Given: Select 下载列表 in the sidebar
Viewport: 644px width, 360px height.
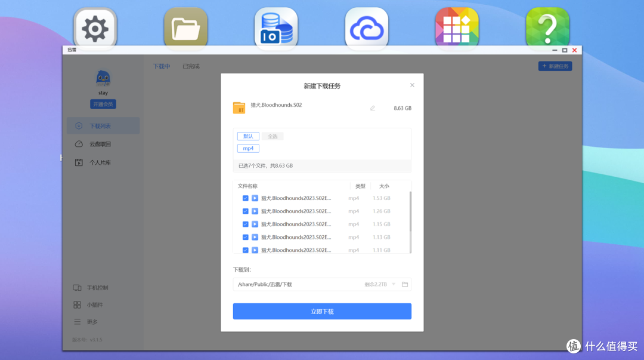Looking at the screenshot, I should (103, 126).
